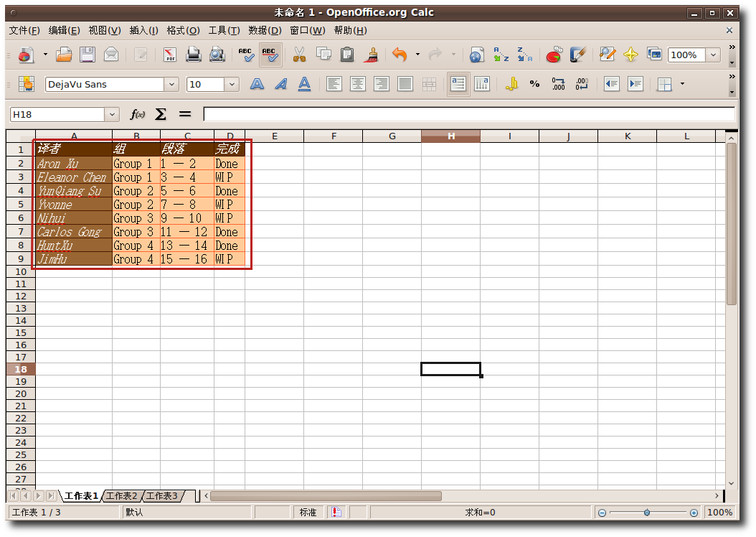Click the New document icon
The image size is (756, 537).
pyautogui.click(x=27, y=55)
